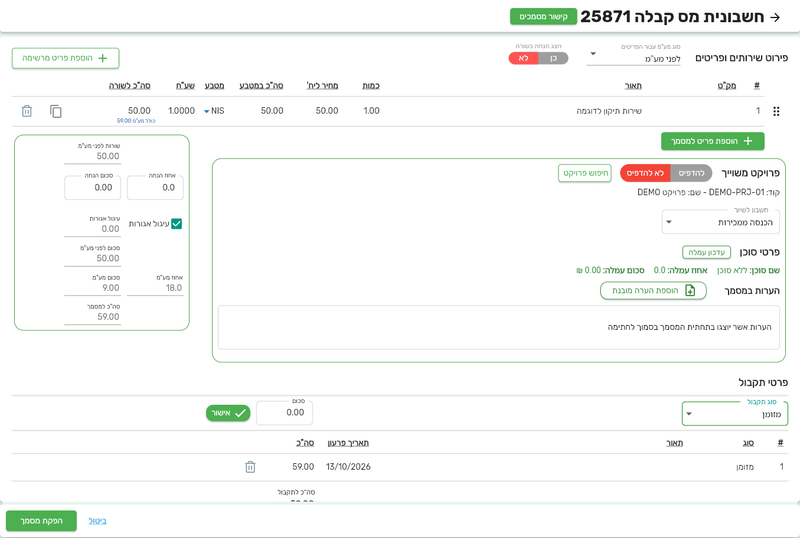Screen dimensions: 800x538
Task: Click the סה"כ לשורה column header
Action: click(130, 85)
